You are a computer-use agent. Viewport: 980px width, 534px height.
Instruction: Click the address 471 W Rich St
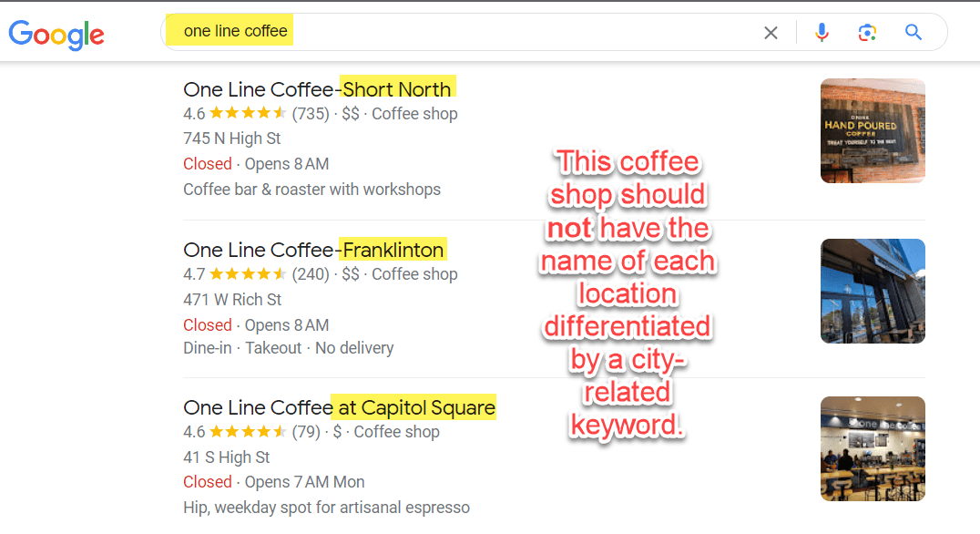tap(232, 300)
